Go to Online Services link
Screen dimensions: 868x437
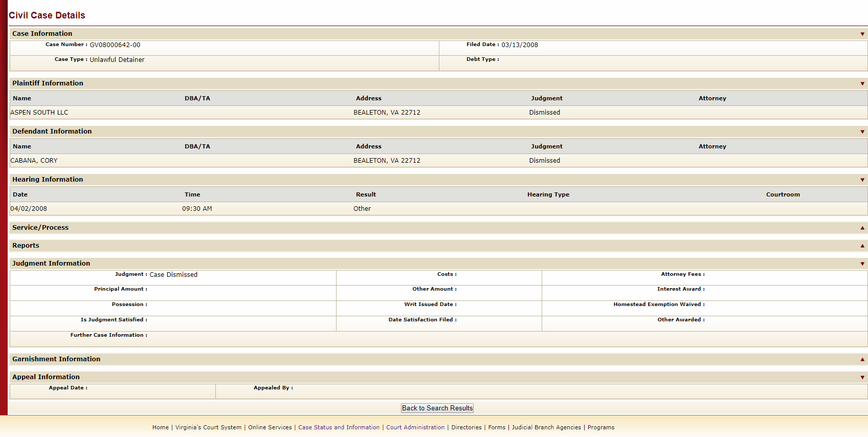(x=270, y=427)
